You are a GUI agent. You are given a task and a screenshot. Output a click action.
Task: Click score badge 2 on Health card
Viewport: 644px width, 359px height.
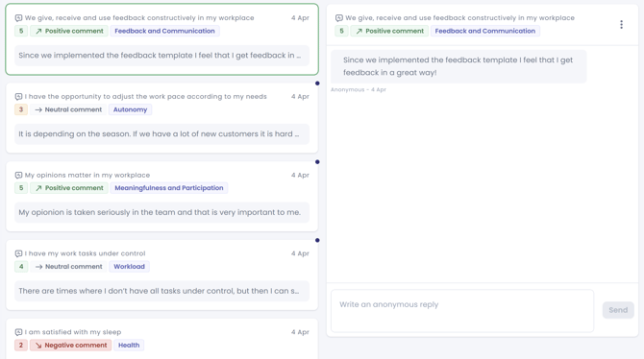point(21,345)
